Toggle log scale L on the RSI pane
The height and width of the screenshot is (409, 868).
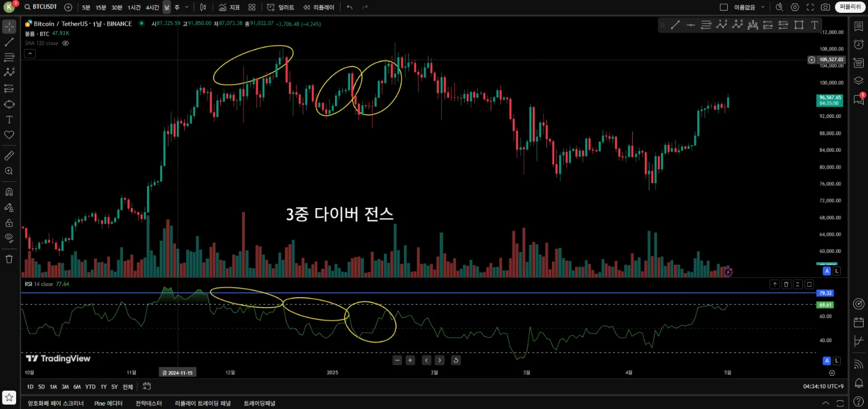[x=837, y=360]
